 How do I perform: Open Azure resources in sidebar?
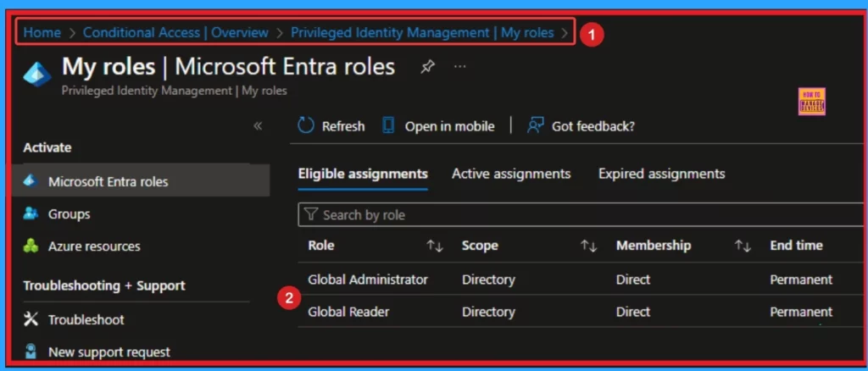(94, 246)
